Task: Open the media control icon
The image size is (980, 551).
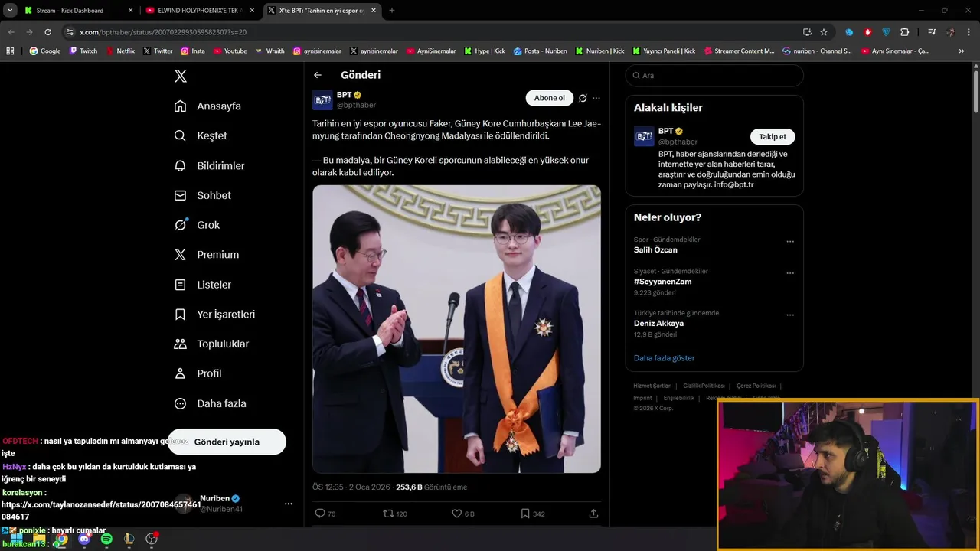Action: [x=932, y=32]
